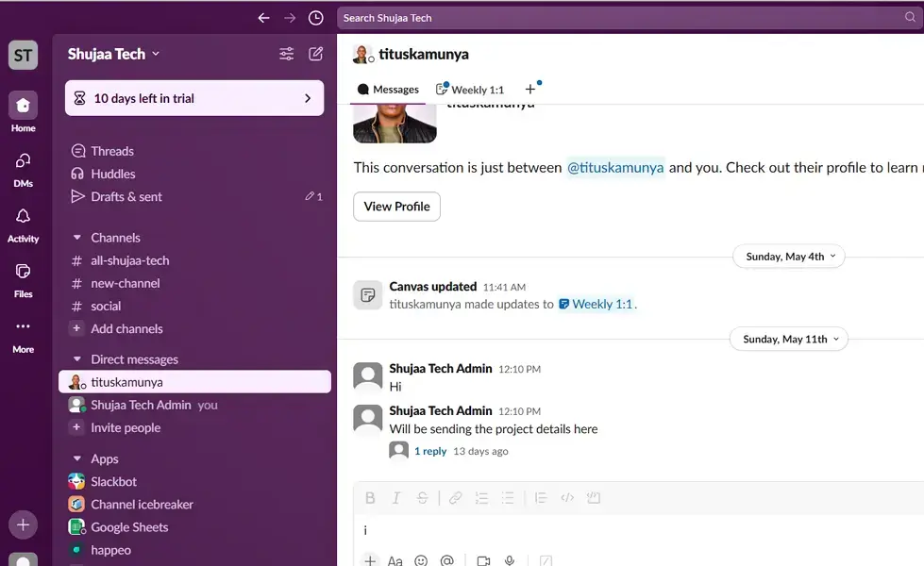This screenshot has width=924, height=566.
Task: Click Invite people
Action: [x=194, y=427]
